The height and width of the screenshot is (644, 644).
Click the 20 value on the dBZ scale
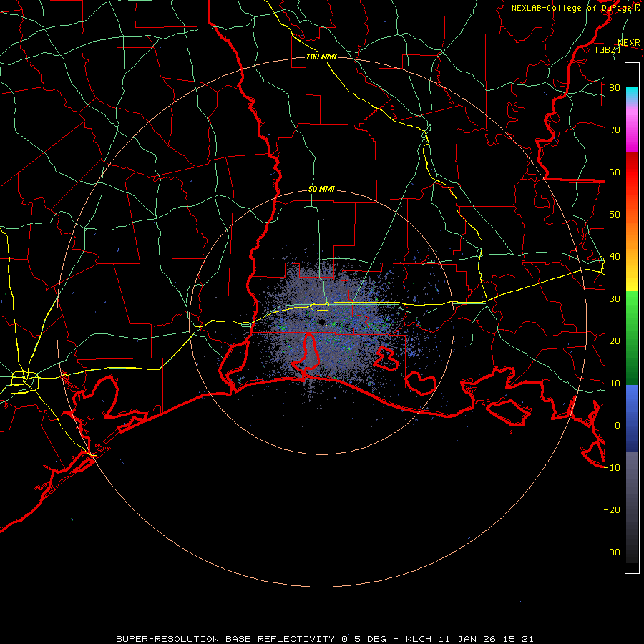pyautogui.click(x=615, y=341)
